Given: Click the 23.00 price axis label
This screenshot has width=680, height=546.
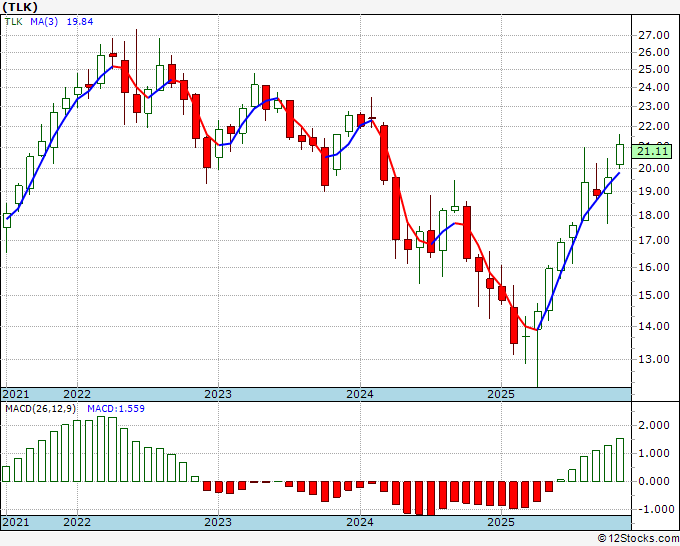Looking at the screenshot, I should 654,106.
